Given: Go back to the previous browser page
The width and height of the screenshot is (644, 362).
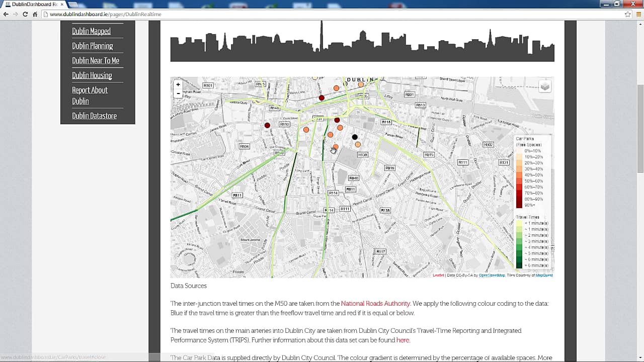Looking at the screenshot, I should coord(6,14).
